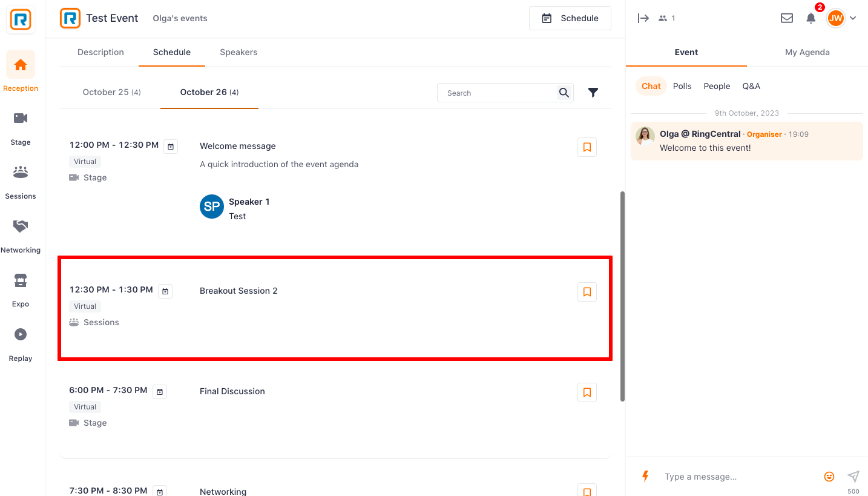Select the Chat sub-tab
Image resolution: width=868 pixels, height=496 pixels.
point(651,86)
